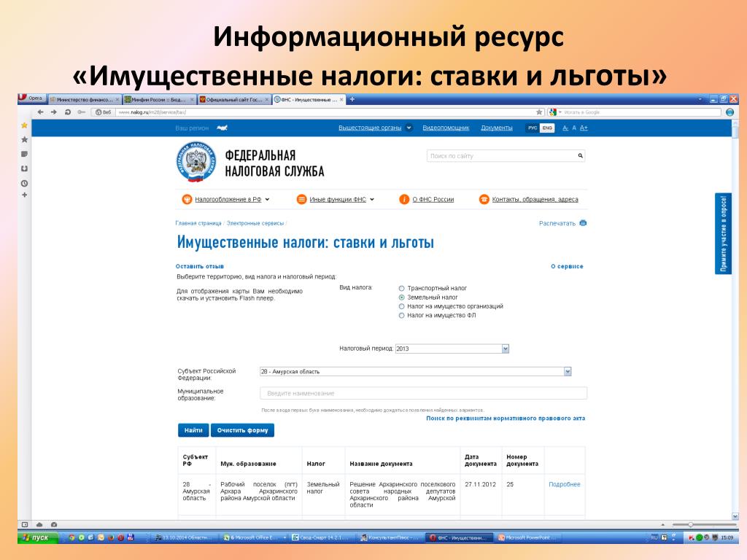
Task: Expand the Вышестоящие органы chevron
Action: (x=409, y=128)
